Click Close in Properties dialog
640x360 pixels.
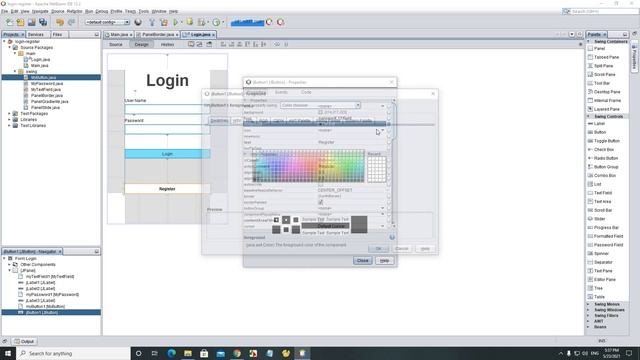point(362,260)
